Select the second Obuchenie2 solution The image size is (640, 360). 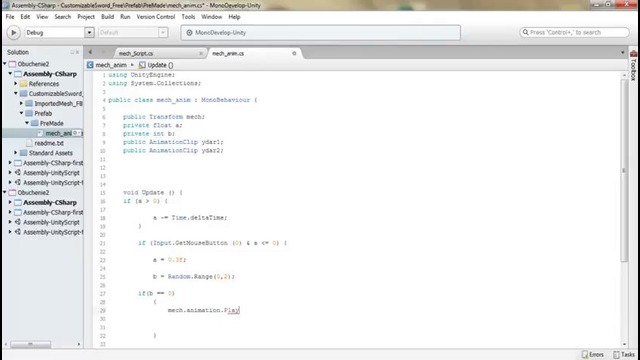click(x=33, y=192)
